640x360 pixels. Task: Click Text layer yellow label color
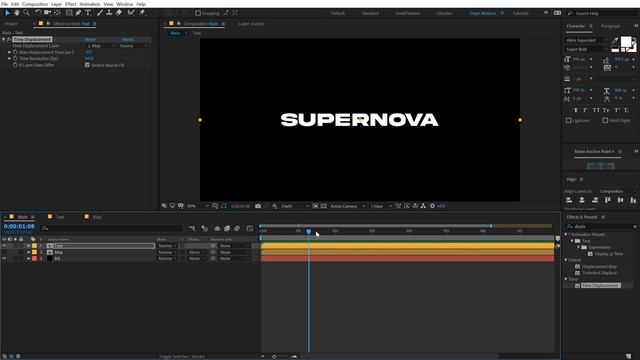tap(34, 246)
